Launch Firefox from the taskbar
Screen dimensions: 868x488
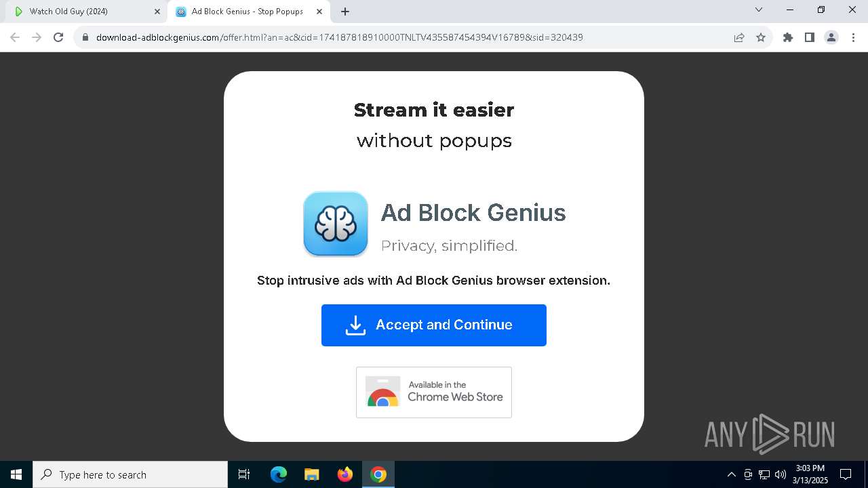[345, 474]
